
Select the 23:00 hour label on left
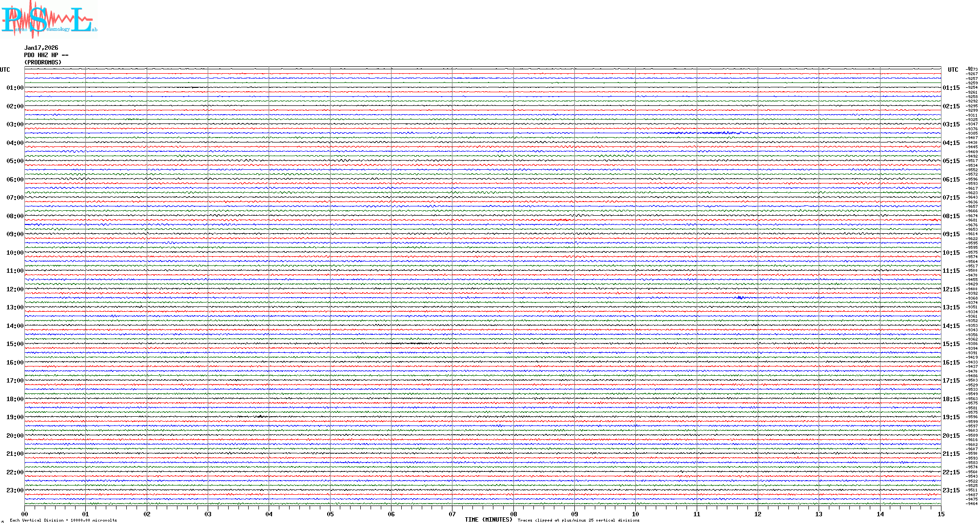tap(15, 490)
